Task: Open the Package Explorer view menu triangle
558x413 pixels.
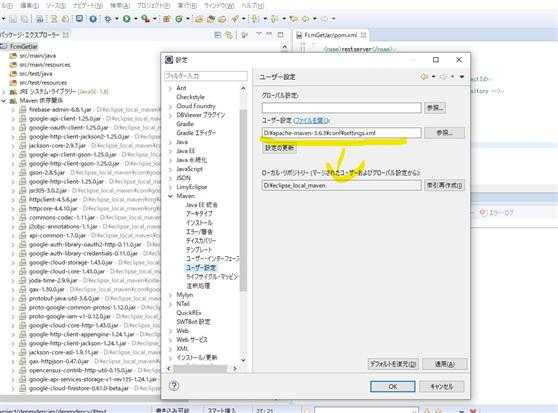Action: [259, 35]
